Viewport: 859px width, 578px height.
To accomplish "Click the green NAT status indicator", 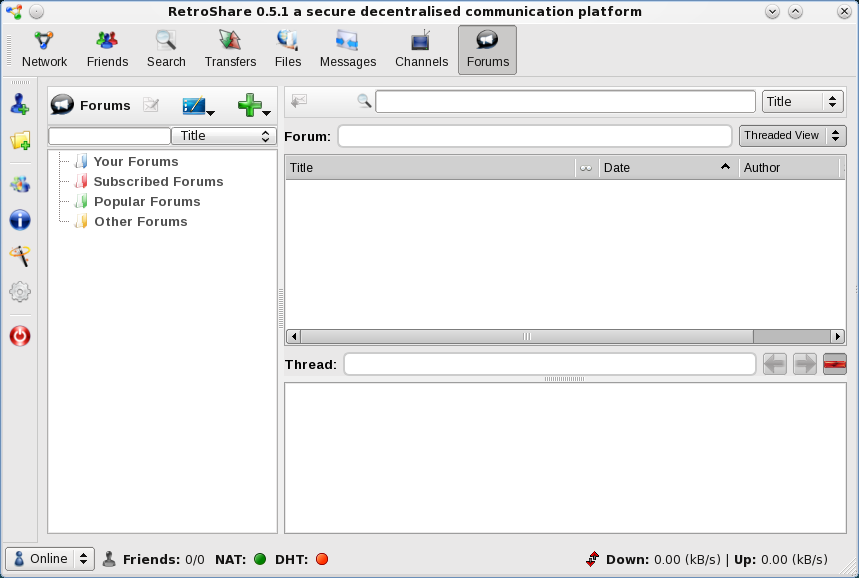I will [x=260, y=559].
